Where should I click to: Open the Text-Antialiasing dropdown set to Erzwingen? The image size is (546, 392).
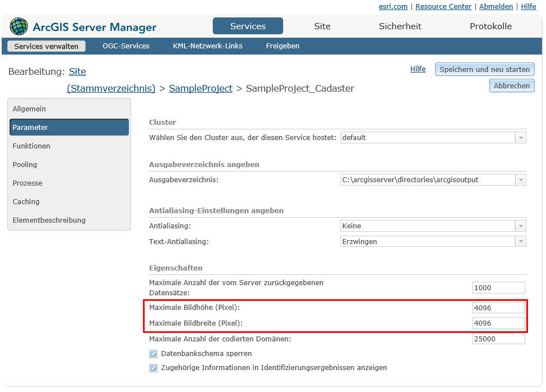pos(521,241)
